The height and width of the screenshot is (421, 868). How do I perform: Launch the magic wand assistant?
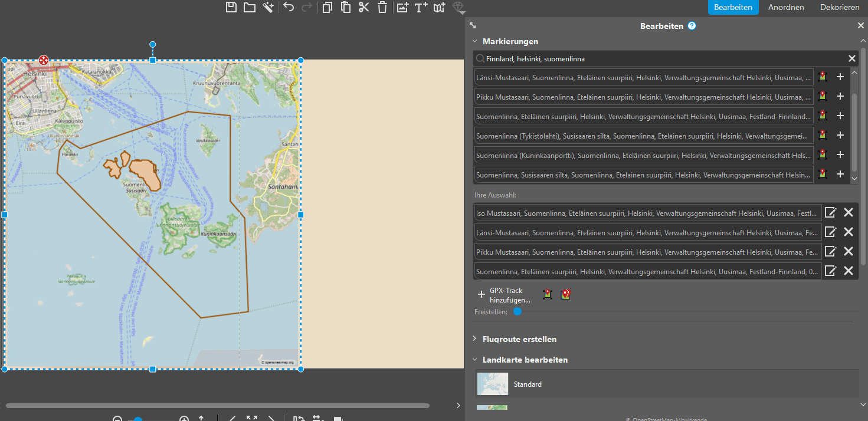click(x=268, y=7)
